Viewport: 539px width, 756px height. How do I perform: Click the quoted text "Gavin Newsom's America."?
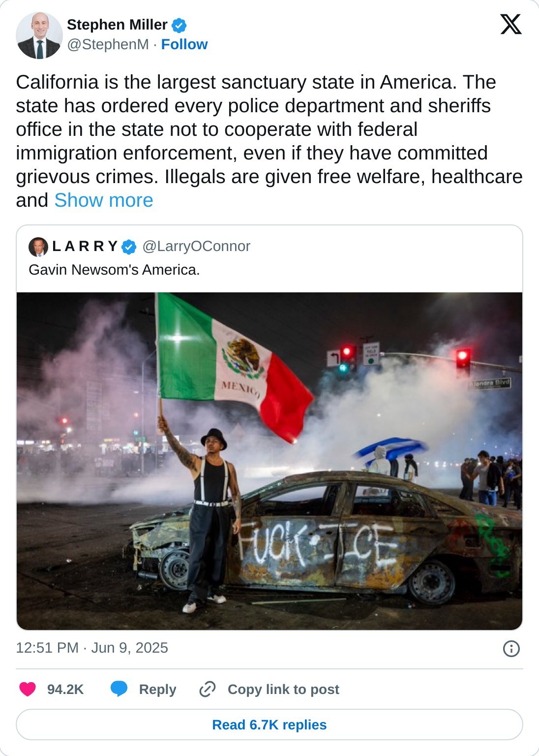[114, 270]
